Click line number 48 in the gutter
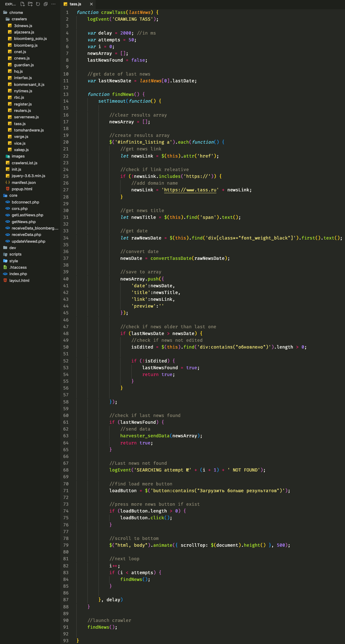Viewport: 345px width, 644px height. click(x=66, y=334)
